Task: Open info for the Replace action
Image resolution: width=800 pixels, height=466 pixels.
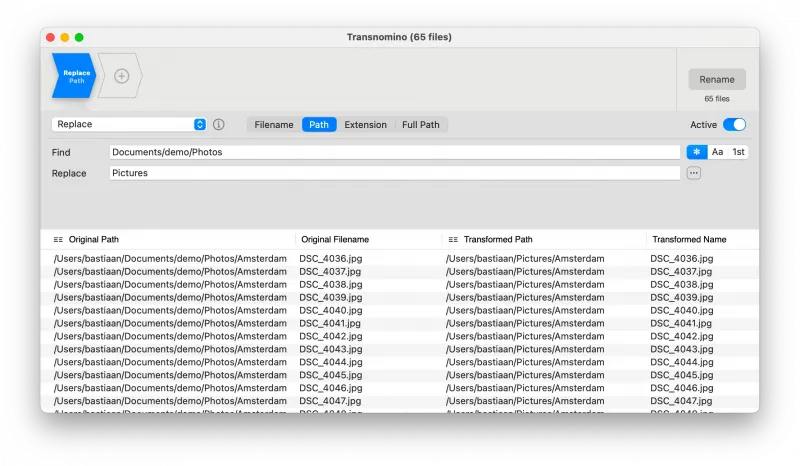Action: point(218,125)
